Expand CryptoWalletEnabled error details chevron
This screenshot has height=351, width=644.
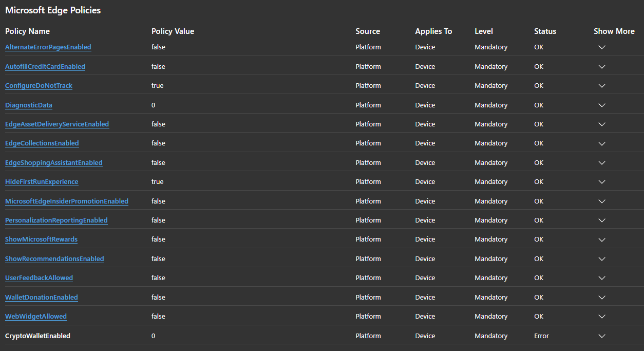point(602,336)
